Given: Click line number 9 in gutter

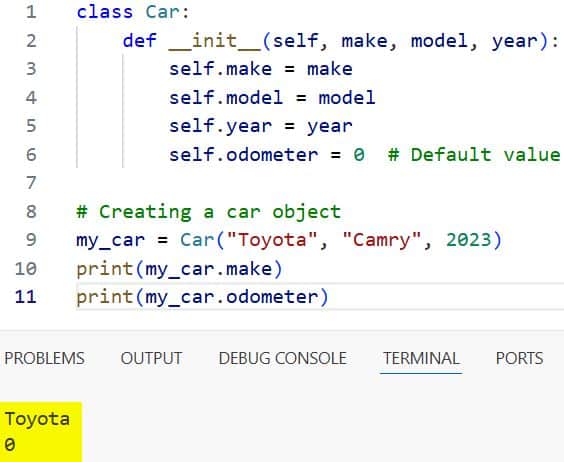Looking at the screenshot, I should (31, 240).
